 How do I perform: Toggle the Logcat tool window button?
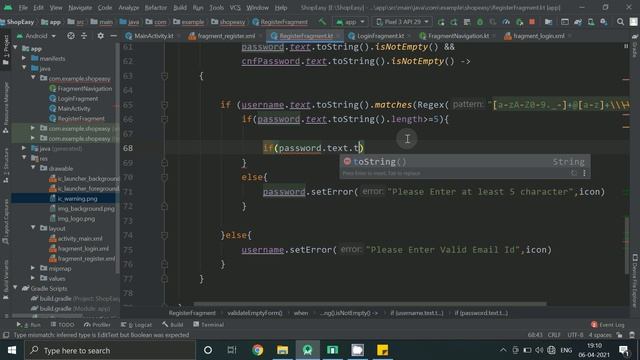[136, 325]
